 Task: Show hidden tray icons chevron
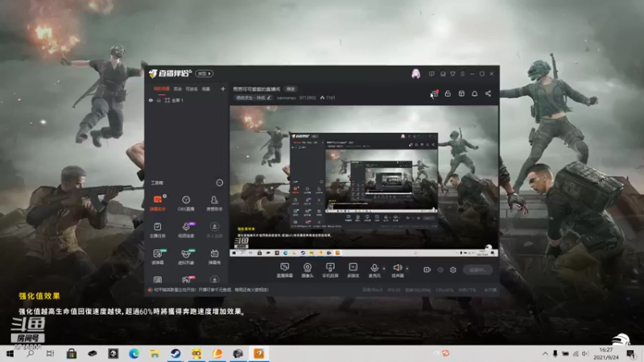tap(545, 353)
